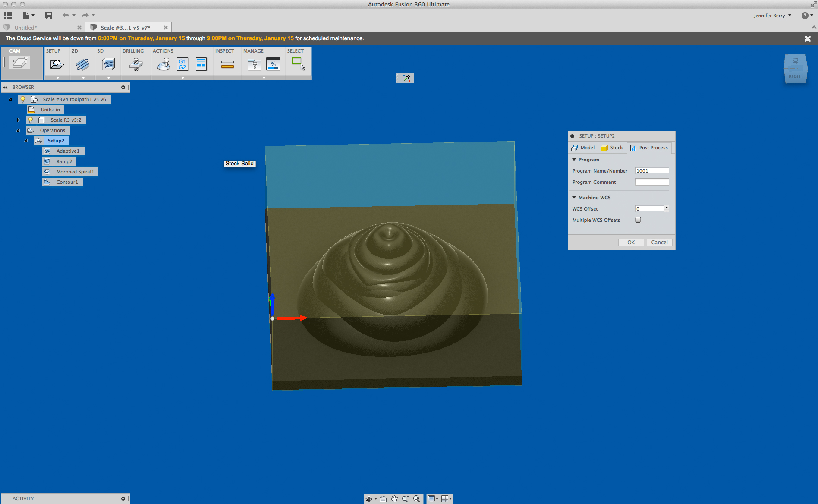Open the display settings dropdown at bottom
Image resolution: width=818 pixels, height=504 pixels.
tap(437, 498)
